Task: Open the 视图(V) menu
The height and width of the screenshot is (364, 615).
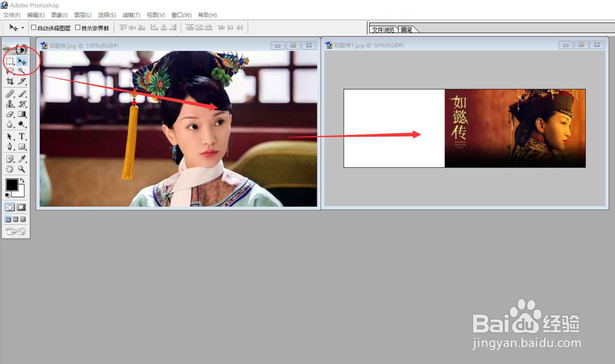Action: [156, 15]
